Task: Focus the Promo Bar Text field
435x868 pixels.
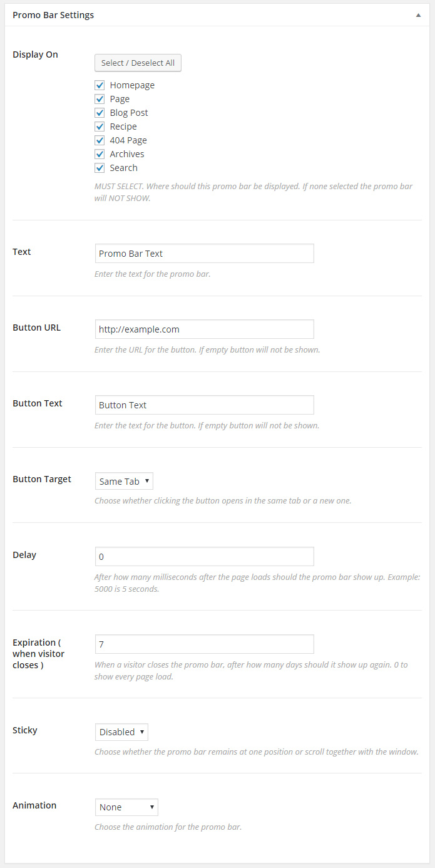Action: click(204, 254)
